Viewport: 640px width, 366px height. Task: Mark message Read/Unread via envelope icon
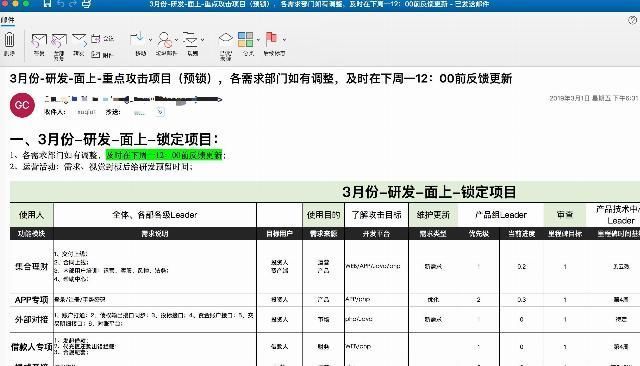click(x=226, y=38)
